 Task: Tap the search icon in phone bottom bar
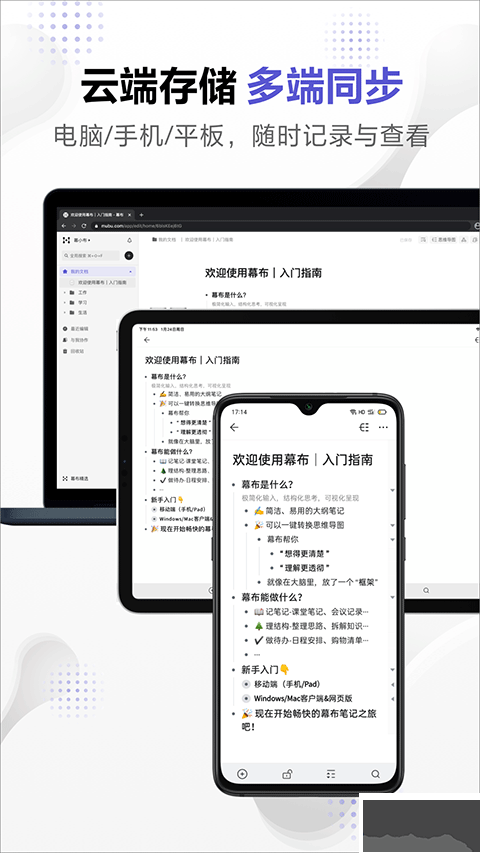click(376, 774)
